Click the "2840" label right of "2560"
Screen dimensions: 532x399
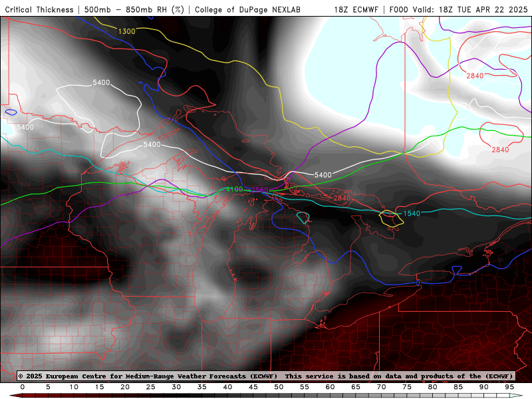click(x=342, y=198)
